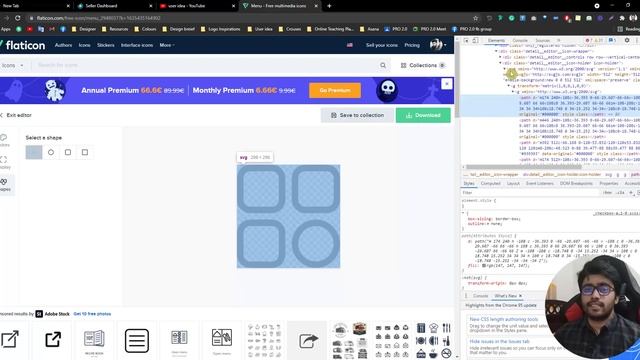
Task: Click the flaticon logo
Action: 23,45
